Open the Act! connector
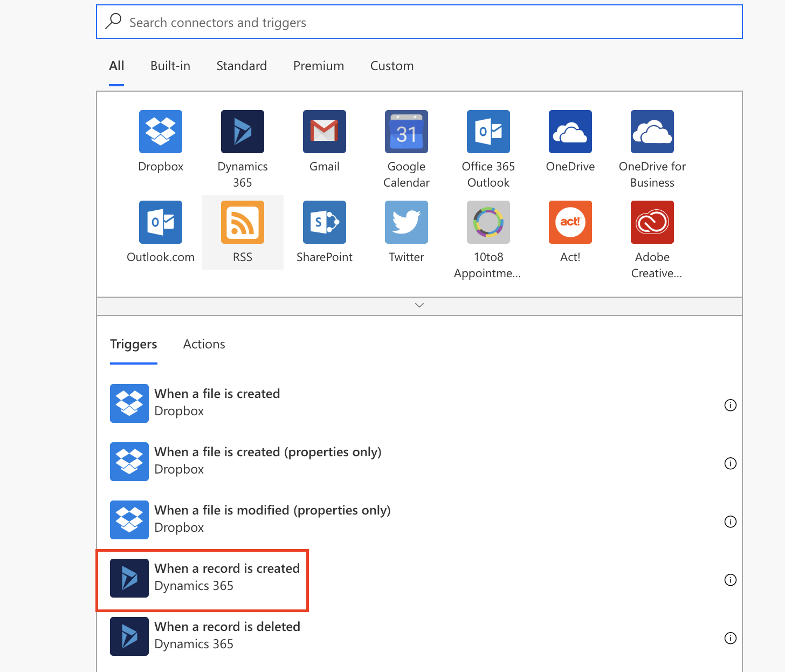Image resolution: width=785 pixels, height=672 pixels. [x=570, y=222]
